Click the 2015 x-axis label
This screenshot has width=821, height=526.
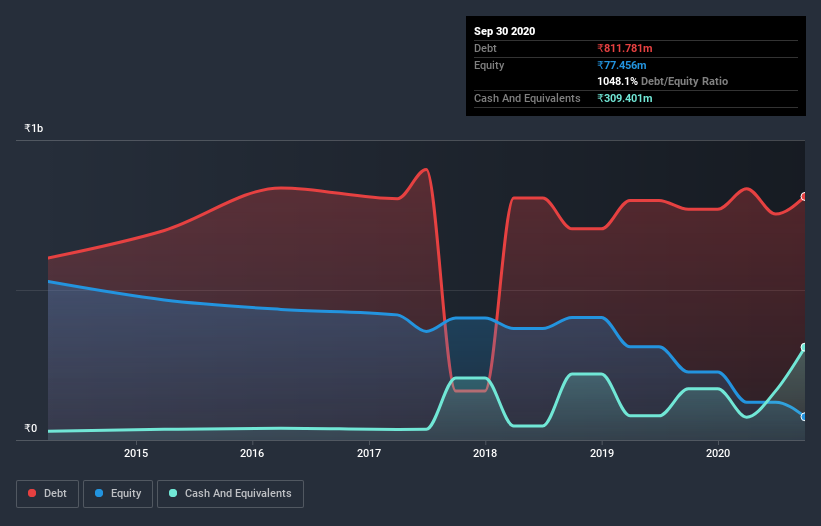click(136, 453)
